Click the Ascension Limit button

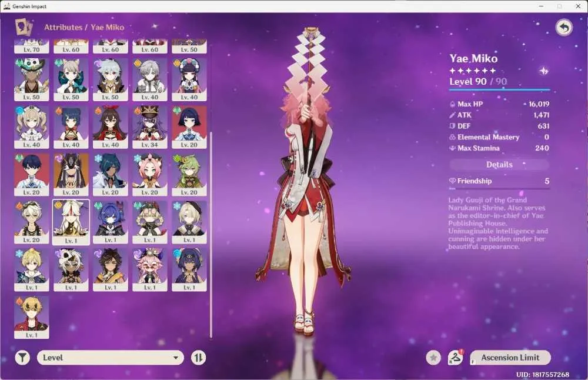pos(510,358)
